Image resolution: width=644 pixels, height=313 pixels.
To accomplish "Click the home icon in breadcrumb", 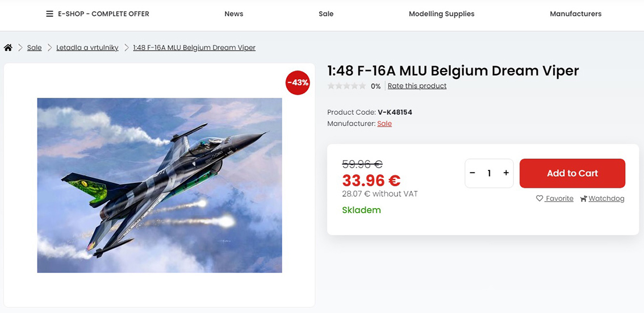I will tap(8, 48).
